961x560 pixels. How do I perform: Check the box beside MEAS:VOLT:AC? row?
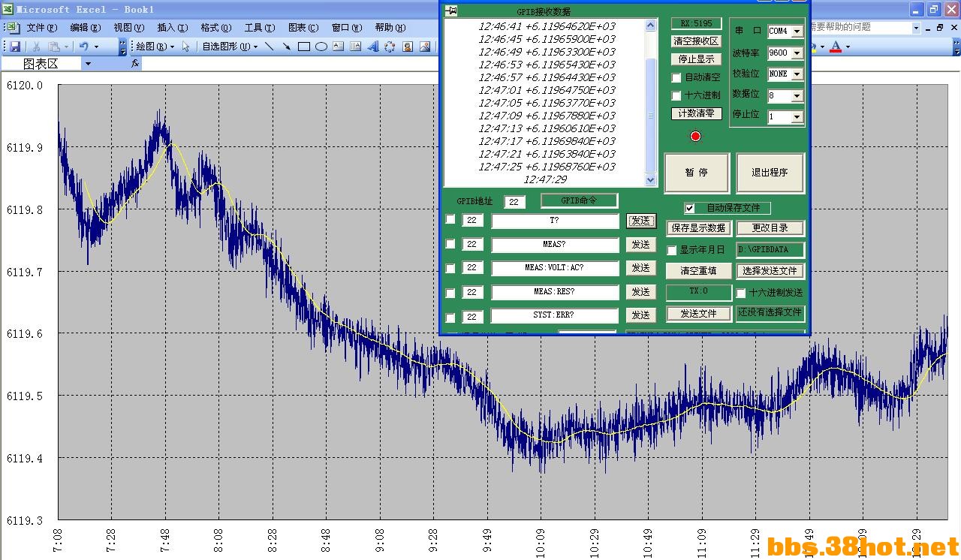(x=450, y=268)
